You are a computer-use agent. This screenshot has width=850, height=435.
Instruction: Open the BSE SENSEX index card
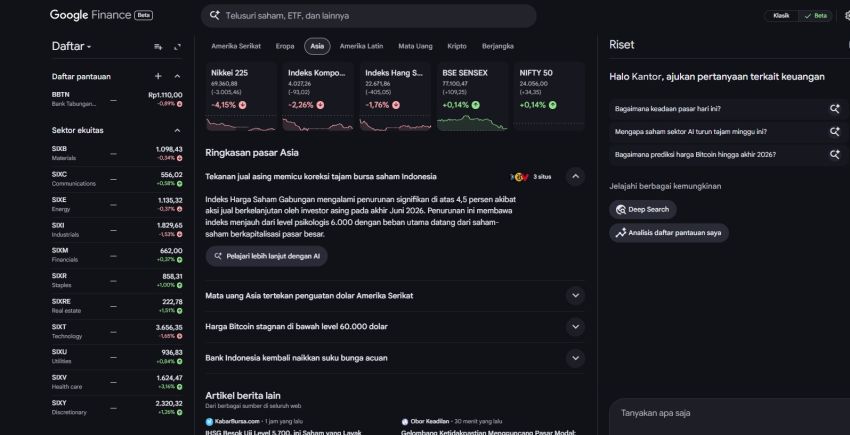(x=472, y=97)
